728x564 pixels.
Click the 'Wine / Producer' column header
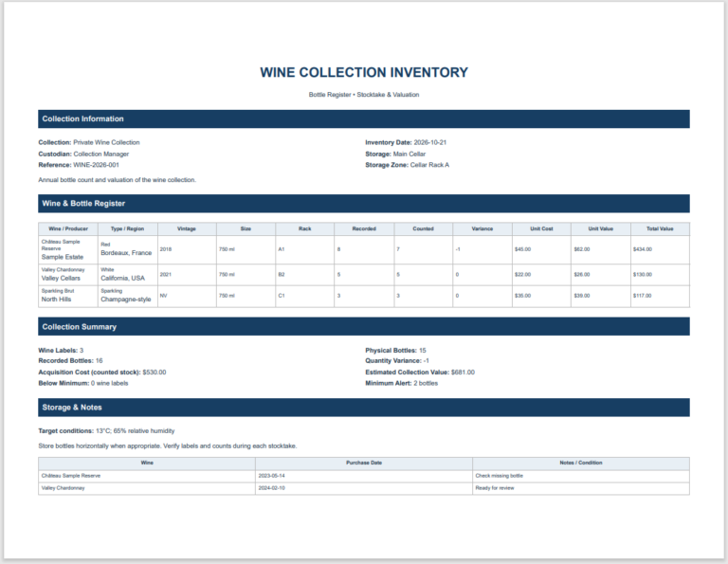68,228
